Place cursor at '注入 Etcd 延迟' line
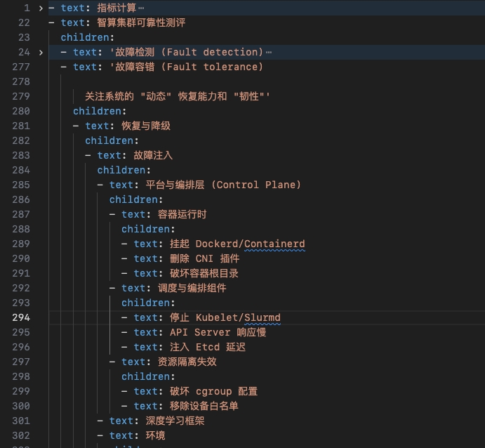The height and width of the screenshot is (448, 485). pyautogui.click(x=207, y=347)
